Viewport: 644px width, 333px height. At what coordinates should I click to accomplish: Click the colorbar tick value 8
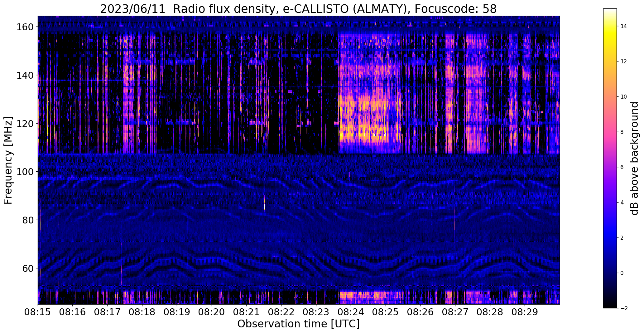click(x=622, y=132)
